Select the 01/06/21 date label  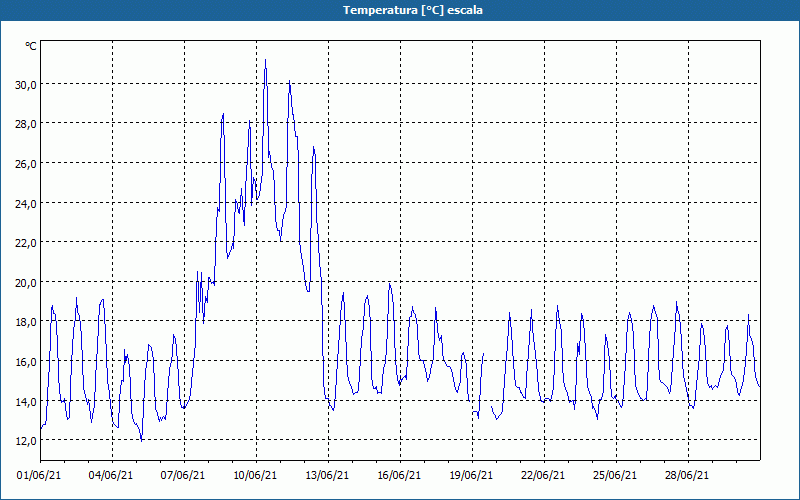[39, 475]
